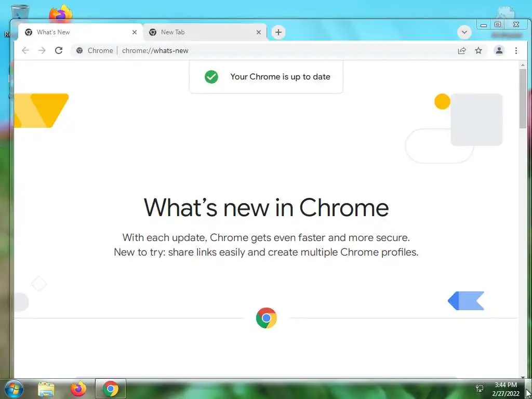This screenshot has height=399, width=532.
Task: Bookmark this page with the star icon
Action: coord(478,50)
